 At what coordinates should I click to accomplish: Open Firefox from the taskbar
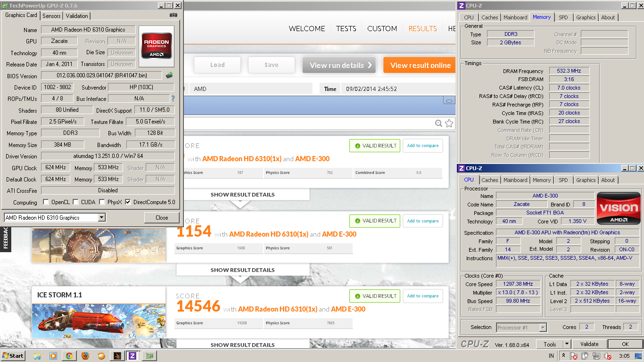(x=85, y=356)
